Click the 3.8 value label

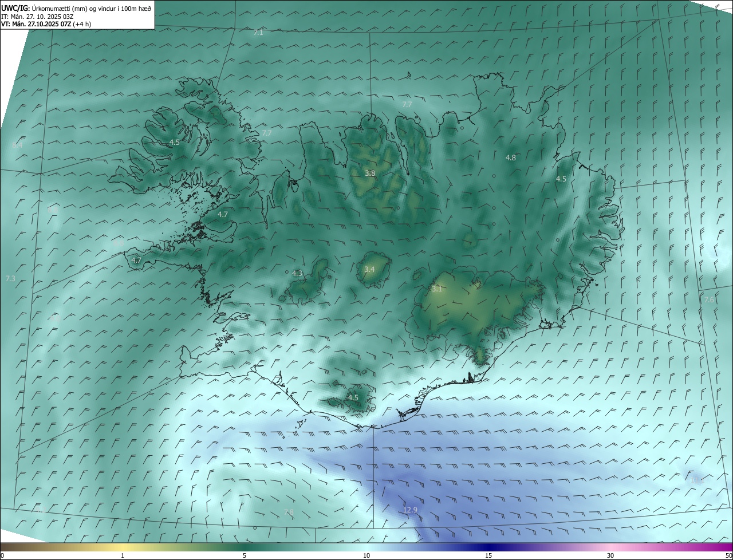(370, 173)
